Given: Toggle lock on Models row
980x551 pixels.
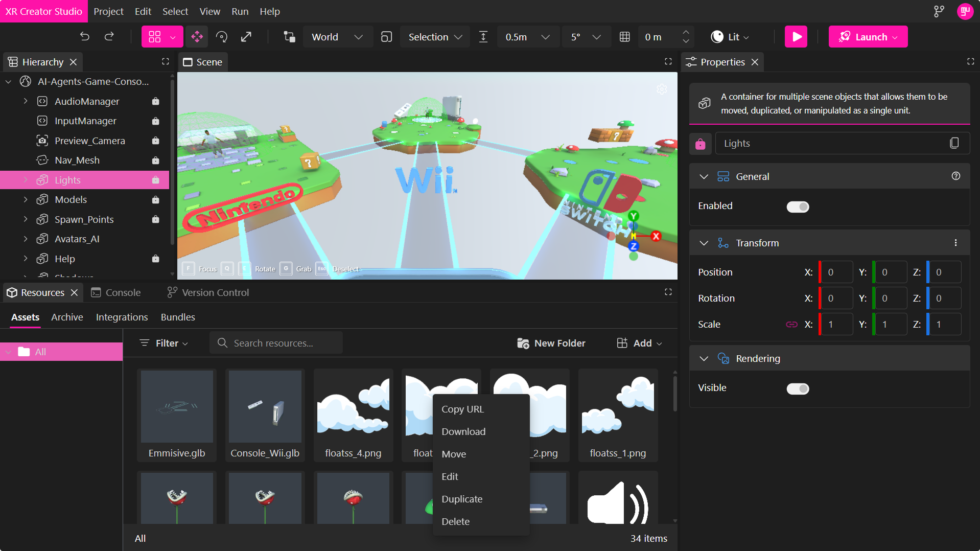Looking at the screenshot, I should 155,199.
